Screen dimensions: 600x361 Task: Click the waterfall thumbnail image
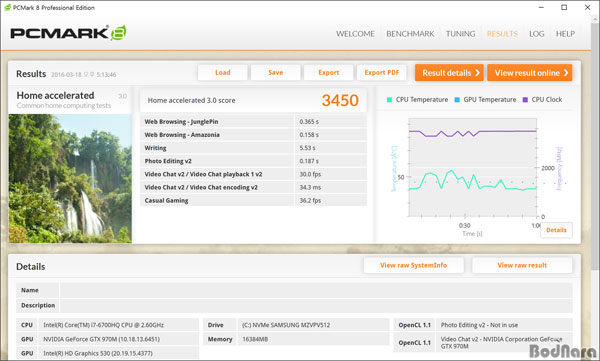70,178
